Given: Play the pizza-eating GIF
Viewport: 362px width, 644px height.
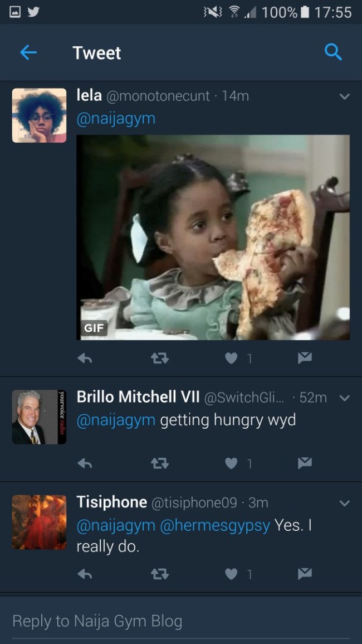Looking at the screenshot, I should [x=213, y=238].
